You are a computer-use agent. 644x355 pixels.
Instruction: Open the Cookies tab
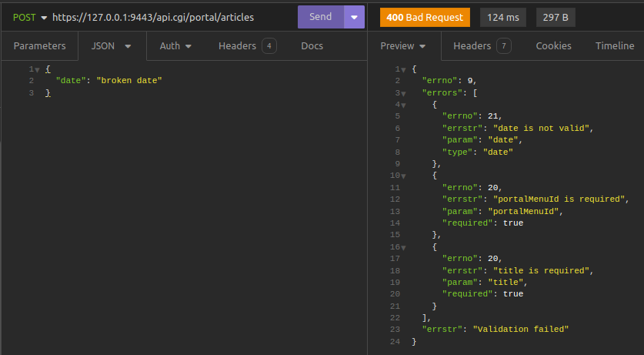click(x=553, y=46)
